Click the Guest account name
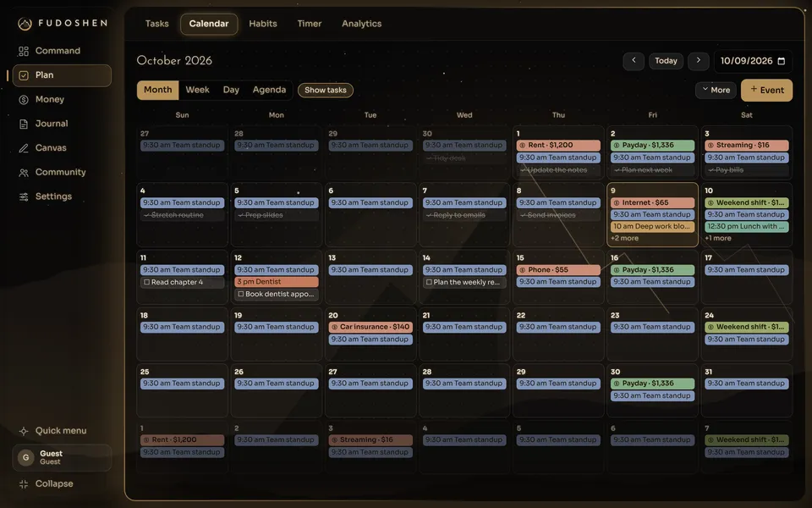The image size is (812, 508). pyautogui.click(x=51, y=454)
